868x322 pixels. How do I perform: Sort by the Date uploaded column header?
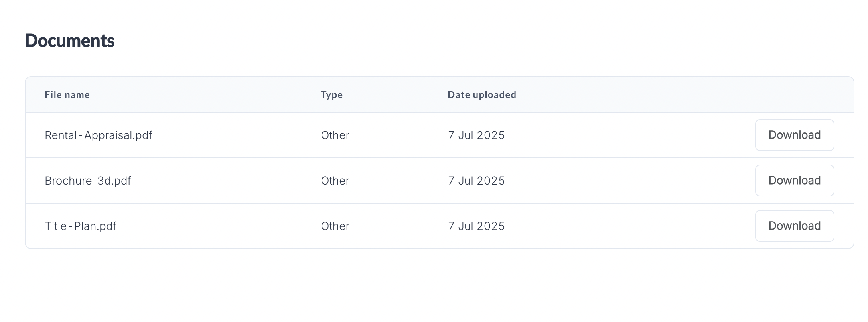pos(482,95)
